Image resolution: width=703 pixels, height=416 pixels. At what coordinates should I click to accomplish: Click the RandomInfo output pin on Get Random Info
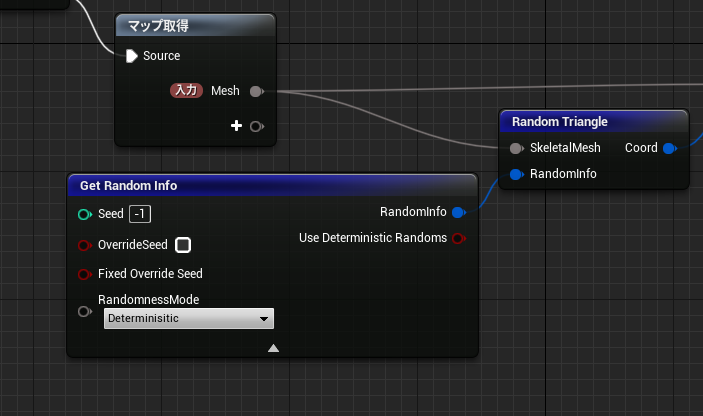[x=459, y=212]
